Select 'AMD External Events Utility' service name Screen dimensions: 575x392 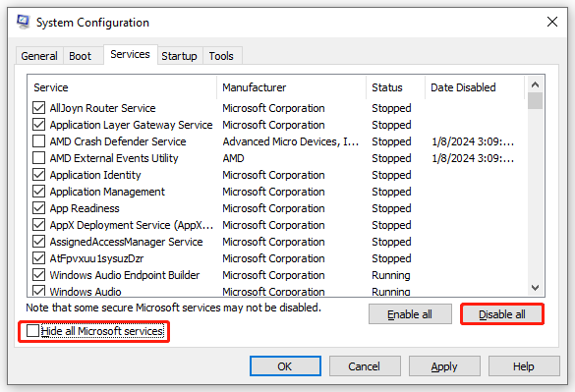tap(114, 158)
